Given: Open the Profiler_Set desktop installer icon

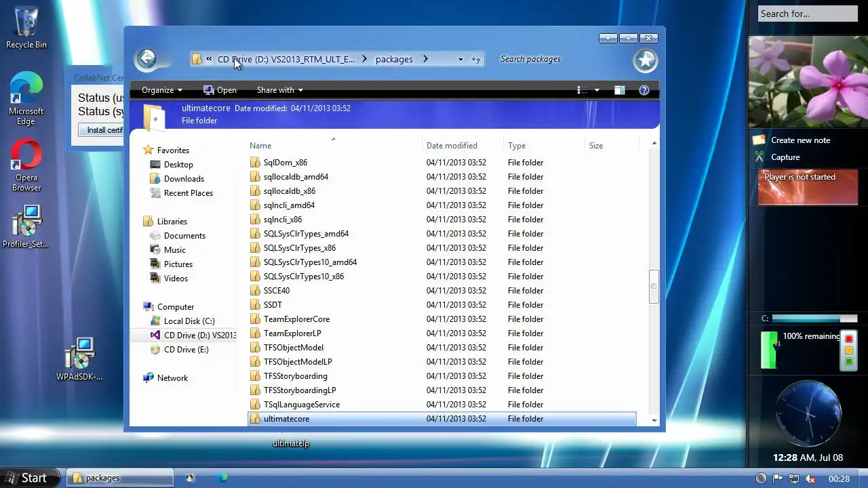Looking at the screenshot, I should (26, 227).
